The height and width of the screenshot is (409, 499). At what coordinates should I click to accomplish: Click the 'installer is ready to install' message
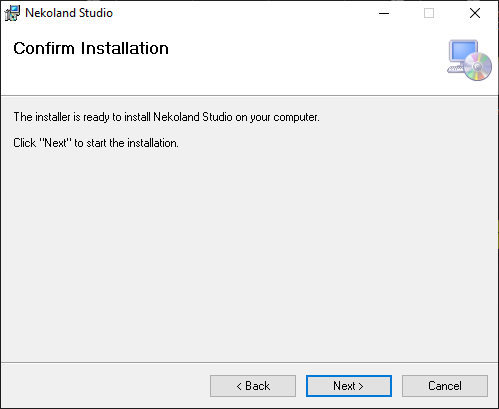(166, 117)
